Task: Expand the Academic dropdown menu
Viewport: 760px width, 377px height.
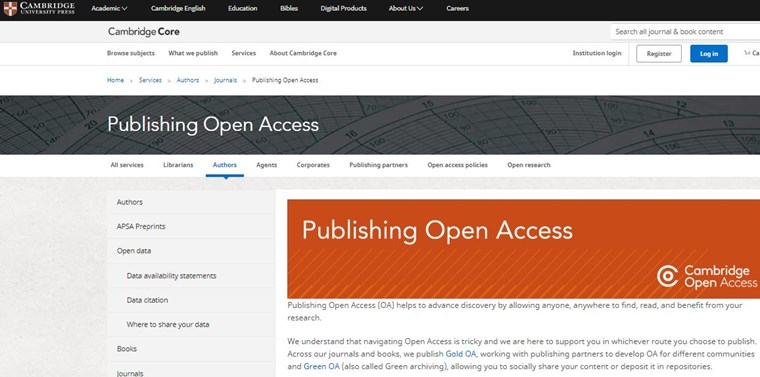Action: pos(109,8)
